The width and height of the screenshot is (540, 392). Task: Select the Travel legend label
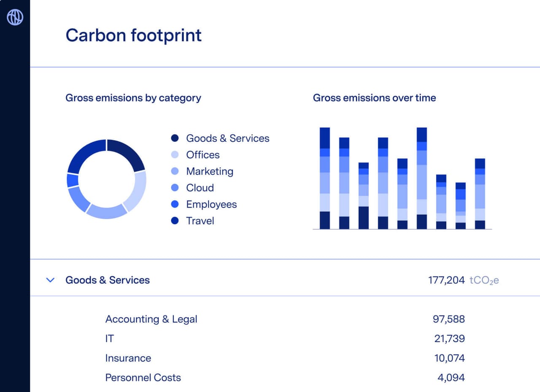click(200, 221)
